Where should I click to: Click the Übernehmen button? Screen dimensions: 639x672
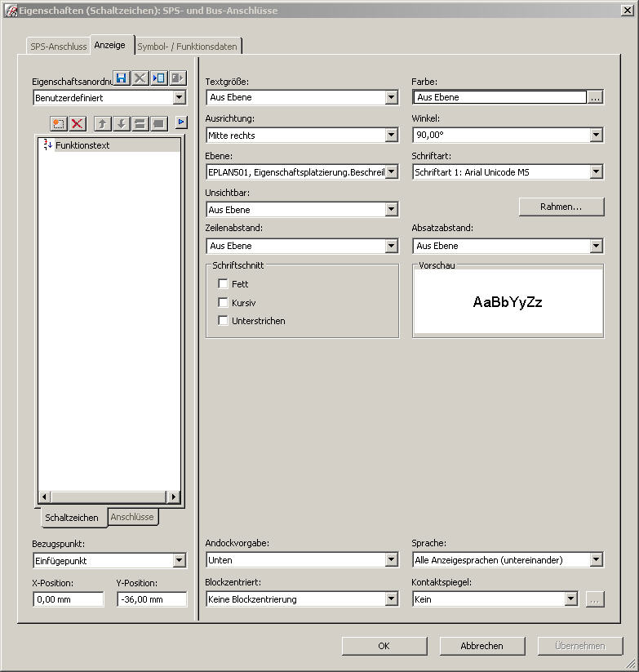(x=580, y=646)
